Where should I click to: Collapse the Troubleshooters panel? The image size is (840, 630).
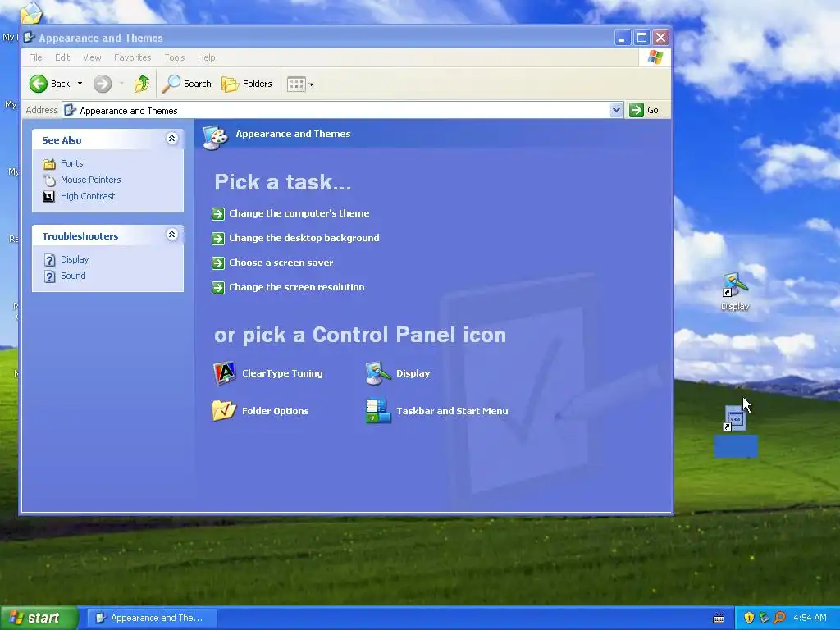171,235
